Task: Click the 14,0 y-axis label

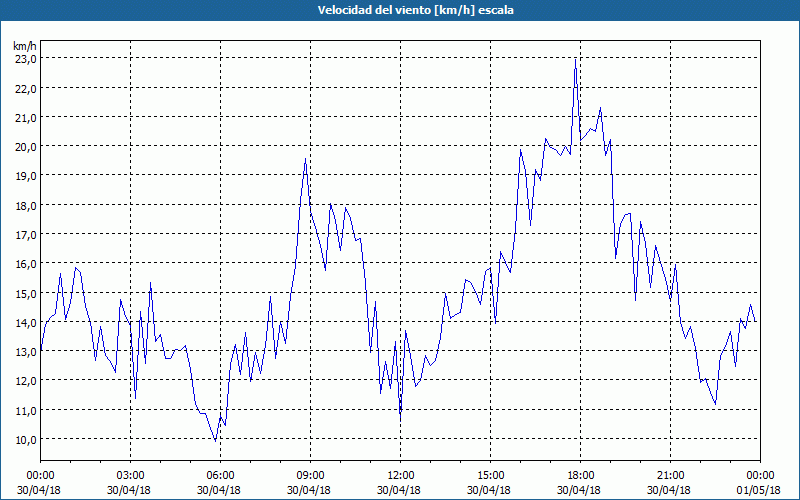Action: pos(25,322)
